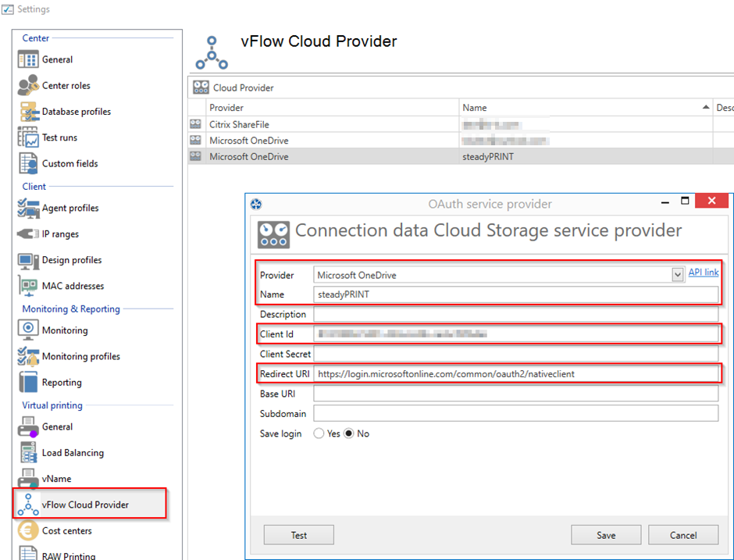Select the Custom fields icon

click(x=29, y=163)
